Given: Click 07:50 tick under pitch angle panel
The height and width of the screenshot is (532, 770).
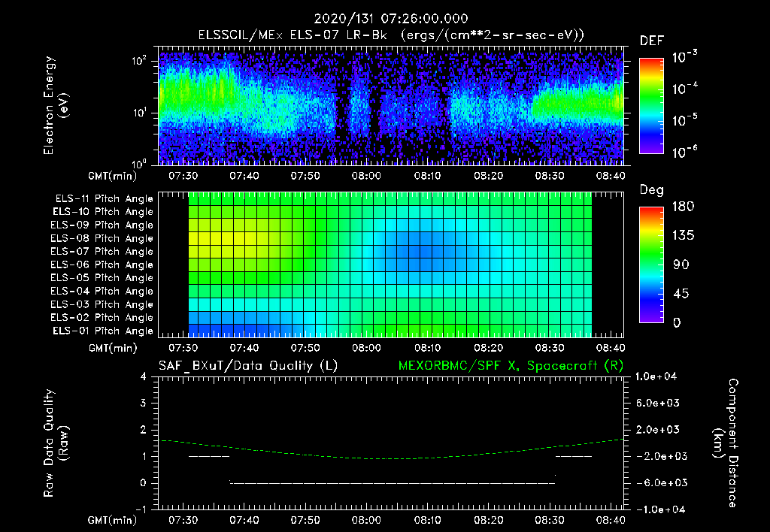Looking at the screenshot, I should 305,349.
